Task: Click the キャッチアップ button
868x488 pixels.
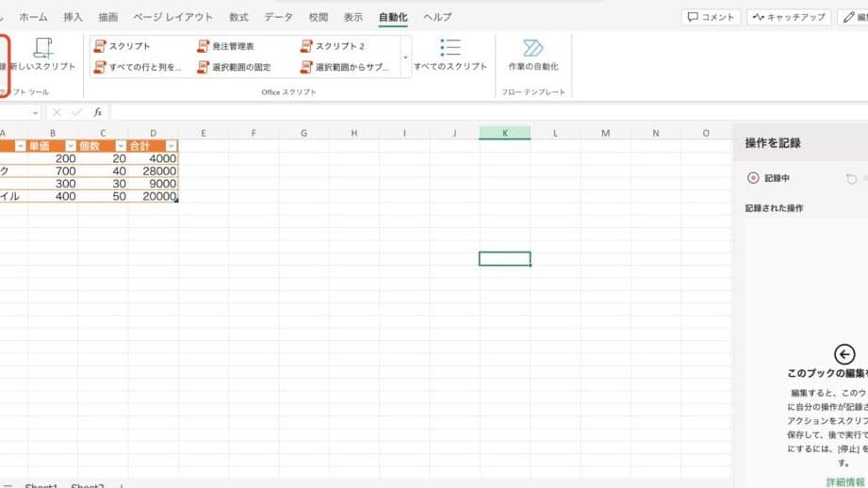Action: [x=789, y=17]
